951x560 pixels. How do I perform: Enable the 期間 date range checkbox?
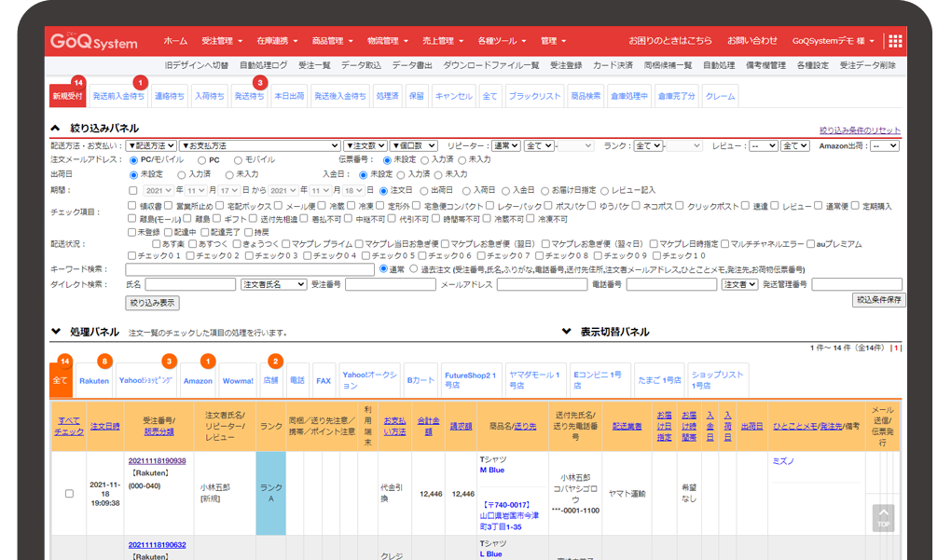coord(132,190)
